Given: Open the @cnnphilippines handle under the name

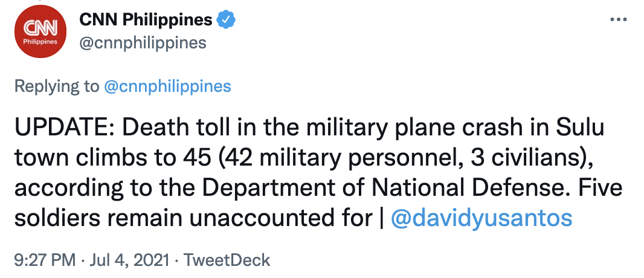Looking at the screenshot, I should click(x=143, y=43).
